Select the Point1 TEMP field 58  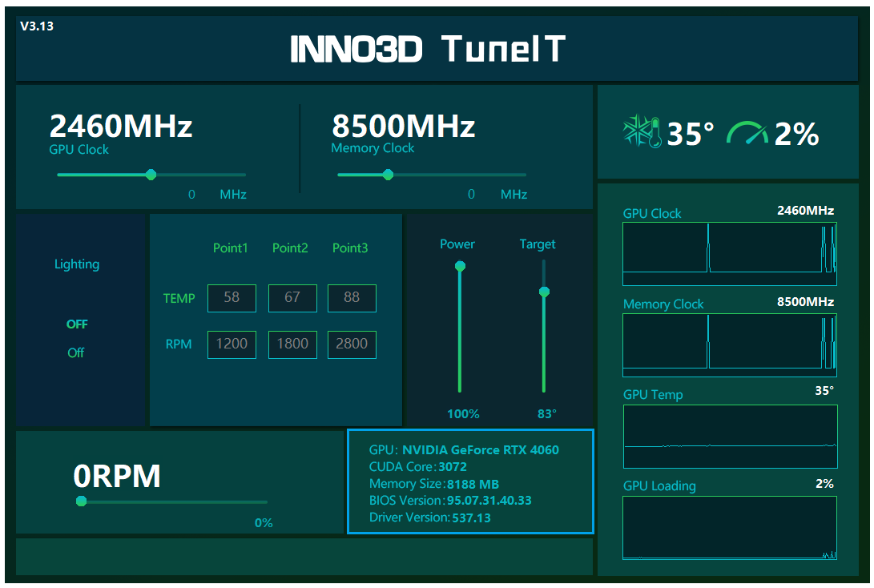pos(232,298)
